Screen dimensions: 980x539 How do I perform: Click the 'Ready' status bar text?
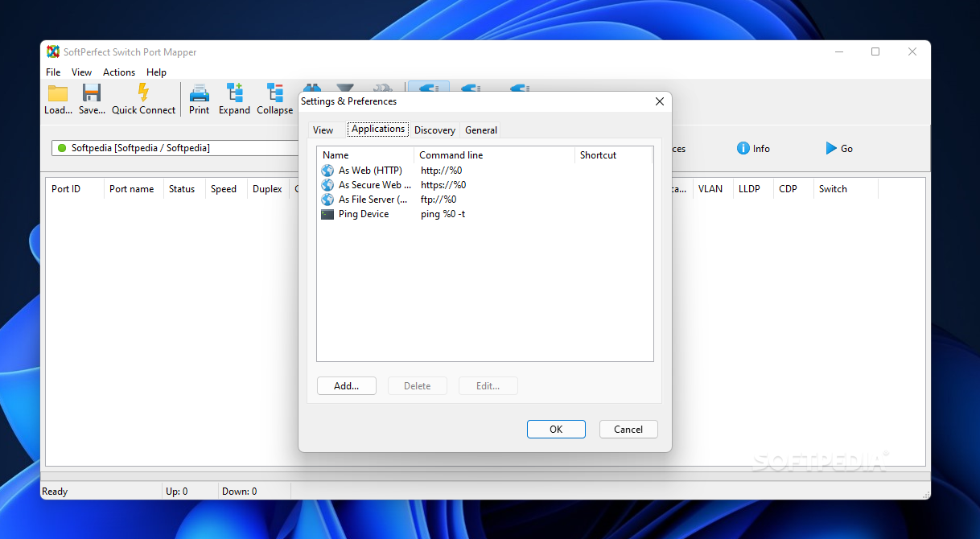point(55,492)
